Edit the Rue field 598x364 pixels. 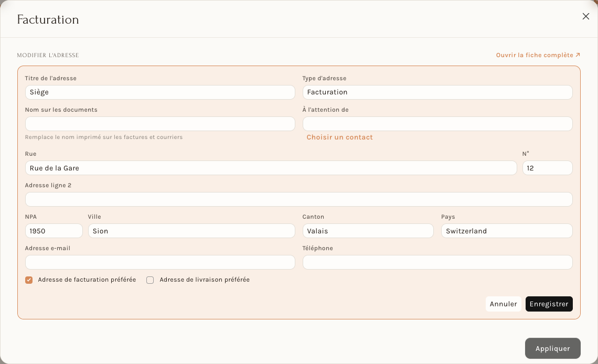pyautogui.click(x=271, y=168)
